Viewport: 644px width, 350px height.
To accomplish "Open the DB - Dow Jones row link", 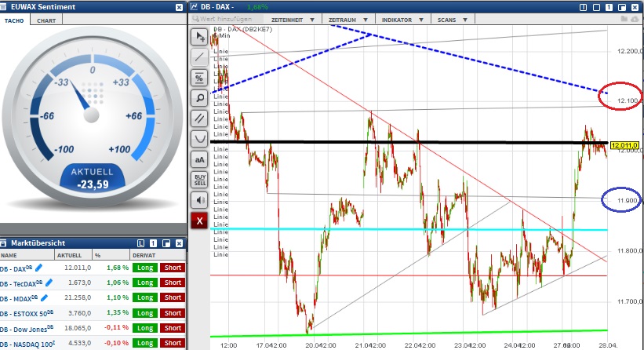I will point(27,329).
